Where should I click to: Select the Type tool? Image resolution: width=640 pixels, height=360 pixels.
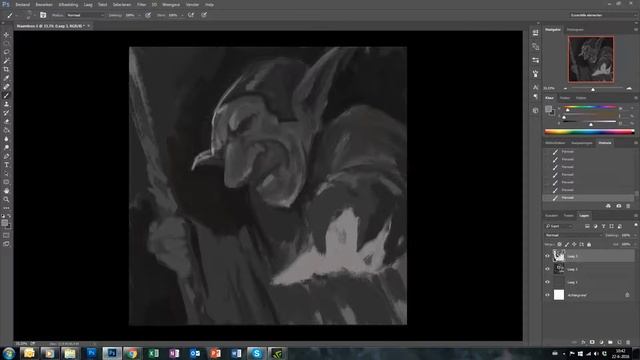[x=6, y=165]
